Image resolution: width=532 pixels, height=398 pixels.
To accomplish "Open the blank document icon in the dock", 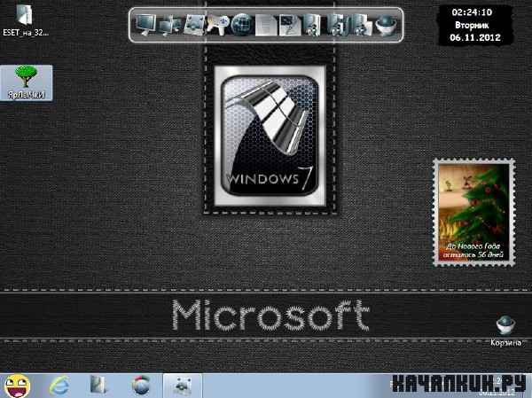I will [266, 26].
